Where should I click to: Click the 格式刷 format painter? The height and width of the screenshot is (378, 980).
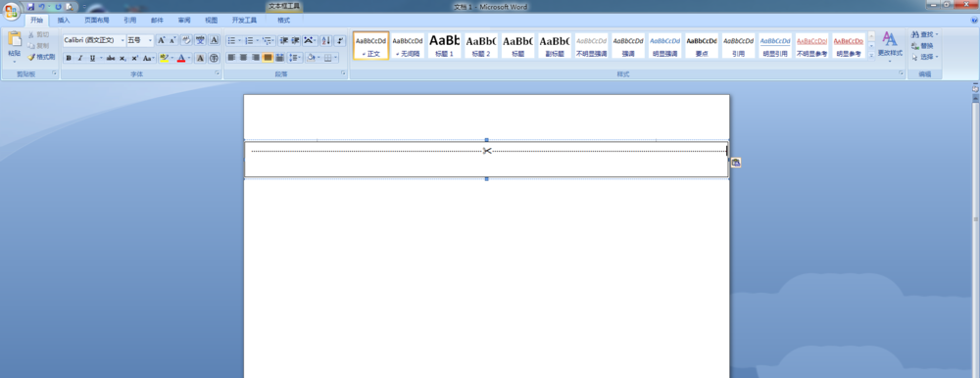41,57
